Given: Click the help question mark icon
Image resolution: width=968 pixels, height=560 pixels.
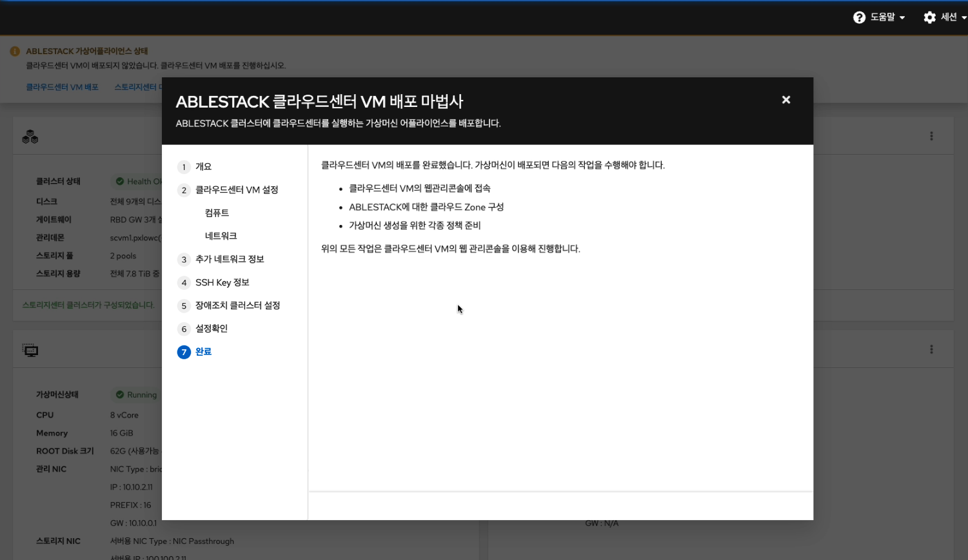Looking at the screenshot, I should coord(859,17).
